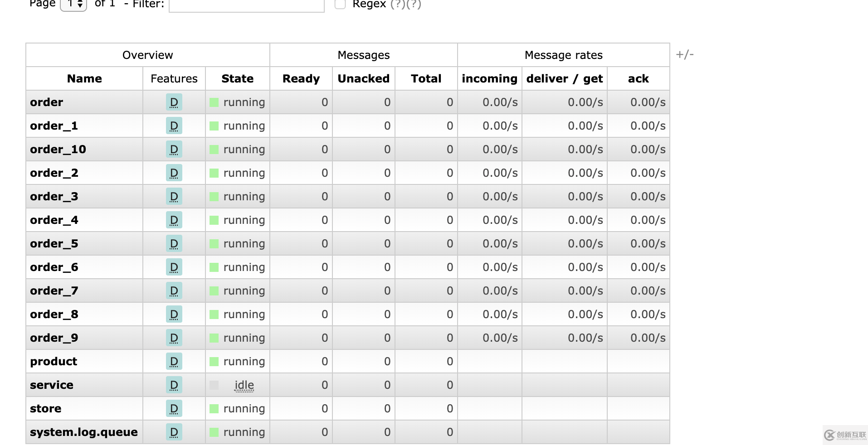Click the D feature badge for order_10

coord(174,149)
